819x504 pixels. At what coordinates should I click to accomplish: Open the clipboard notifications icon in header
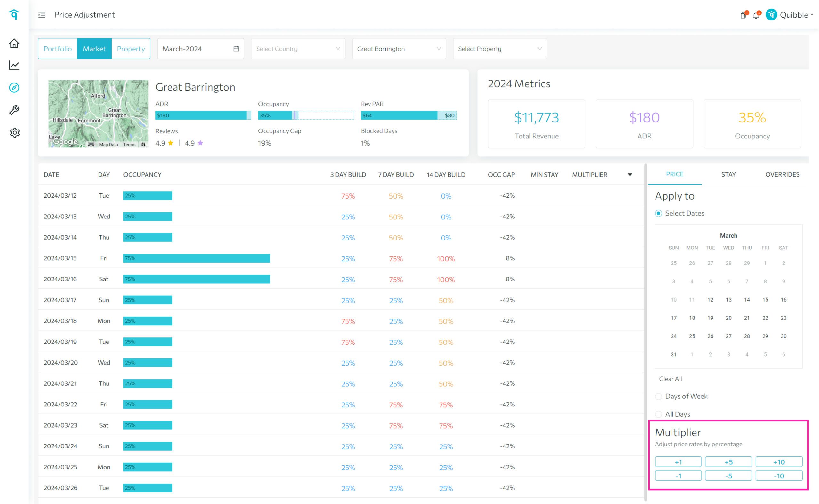743,15
